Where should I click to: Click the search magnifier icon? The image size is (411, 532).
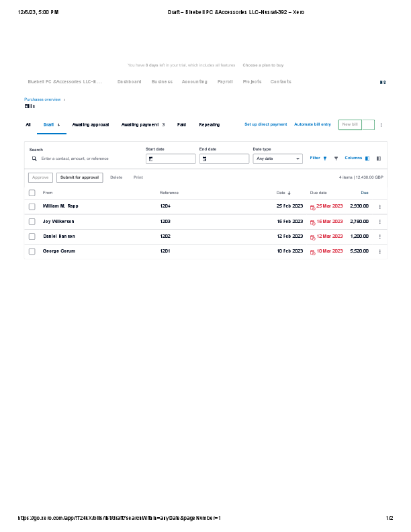pyautogui.click(x=34, y=159)
